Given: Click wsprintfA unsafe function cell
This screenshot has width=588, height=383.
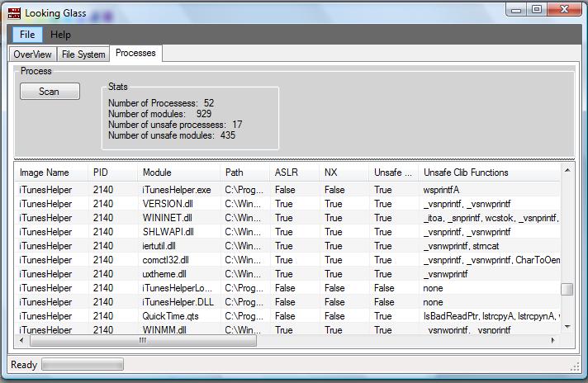Looking at the screenshot, I should pyautogui.click(x=441, y=190).
